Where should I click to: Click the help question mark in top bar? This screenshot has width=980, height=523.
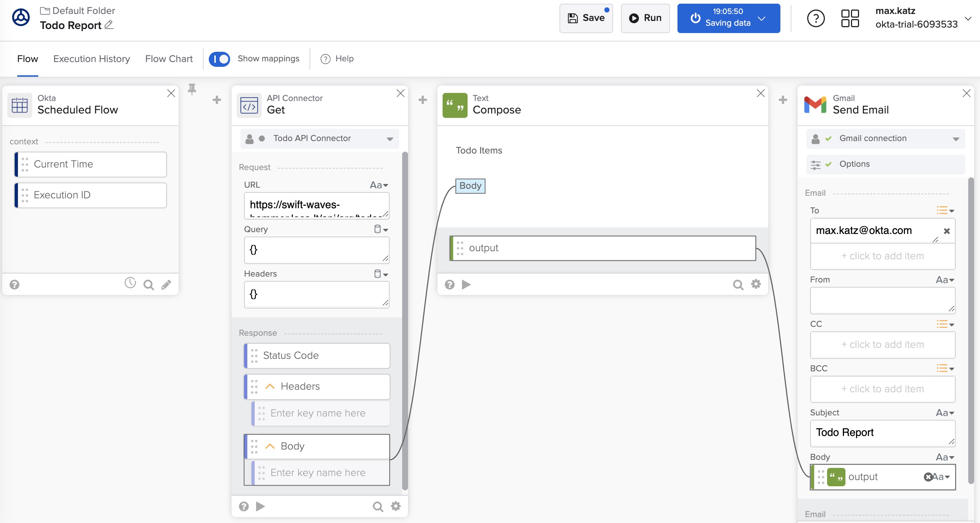pos(816,18)
